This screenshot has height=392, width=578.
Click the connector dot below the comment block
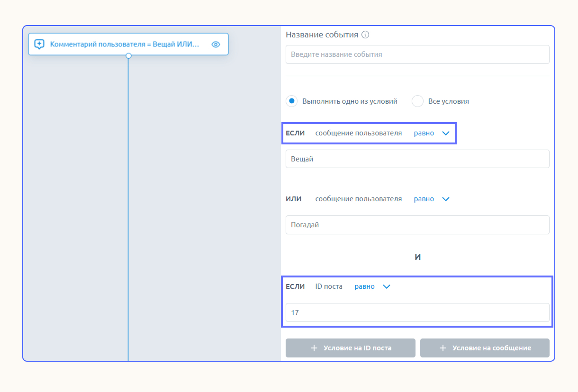128,56
